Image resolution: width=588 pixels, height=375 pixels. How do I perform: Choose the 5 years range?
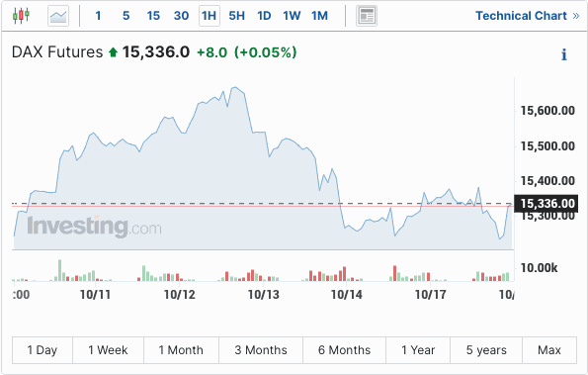[x=486, y=350]
